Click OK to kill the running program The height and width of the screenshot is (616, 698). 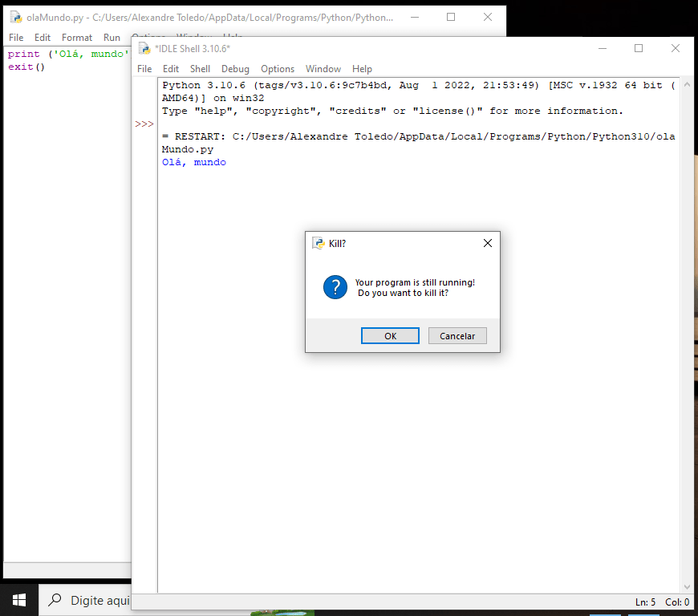(390, 336)
